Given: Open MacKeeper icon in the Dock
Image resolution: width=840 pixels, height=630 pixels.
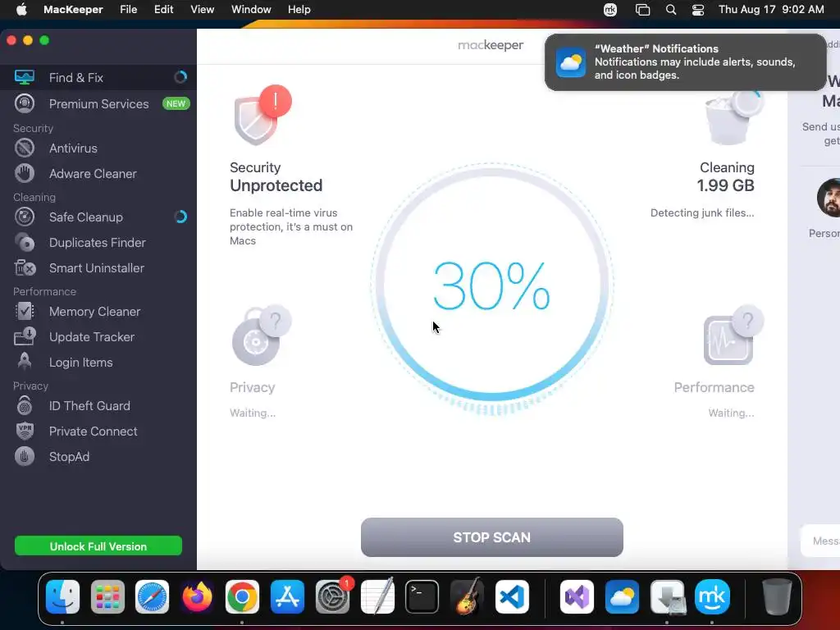Looking at the screenshot, I should (712, 596).
